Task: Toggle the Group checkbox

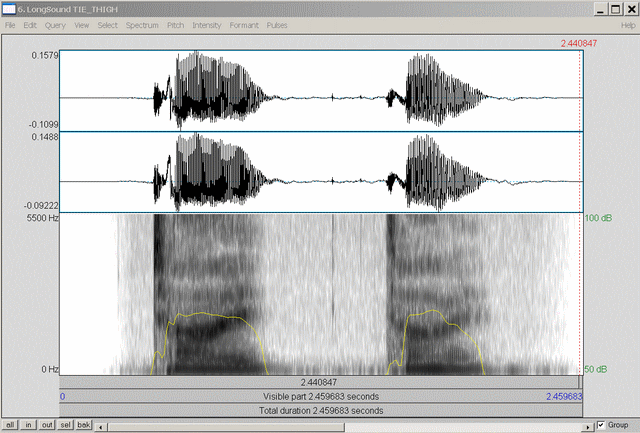Action: point(600,425)
